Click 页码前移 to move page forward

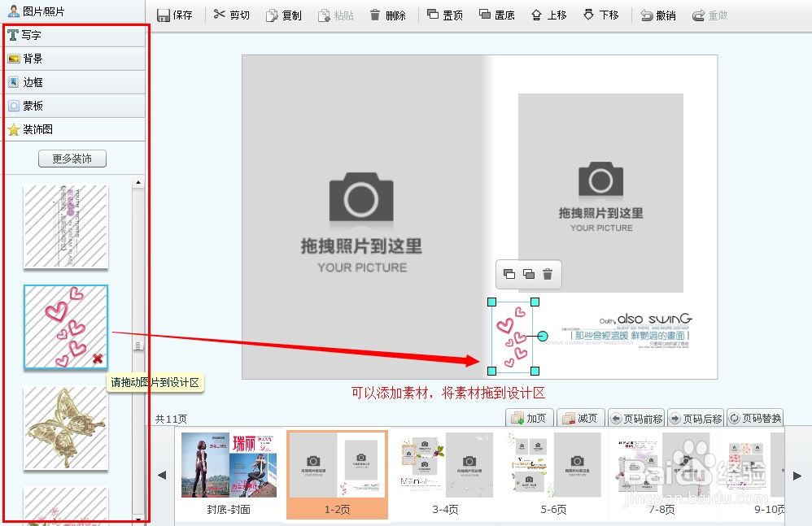[x=636, y=418]
